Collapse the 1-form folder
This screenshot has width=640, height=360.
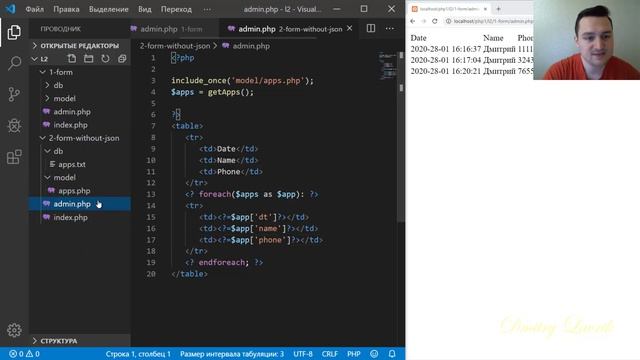pyautogui.click(x=60, y=72)
